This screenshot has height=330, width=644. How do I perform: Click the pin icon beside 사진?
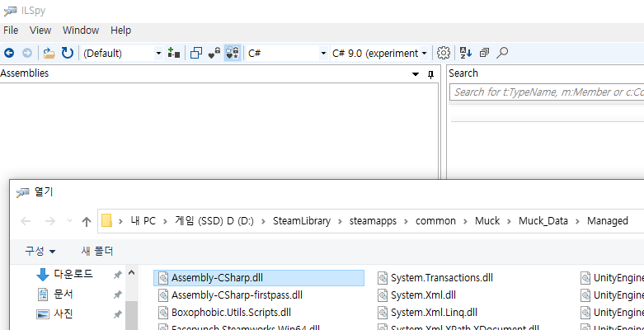117,314
